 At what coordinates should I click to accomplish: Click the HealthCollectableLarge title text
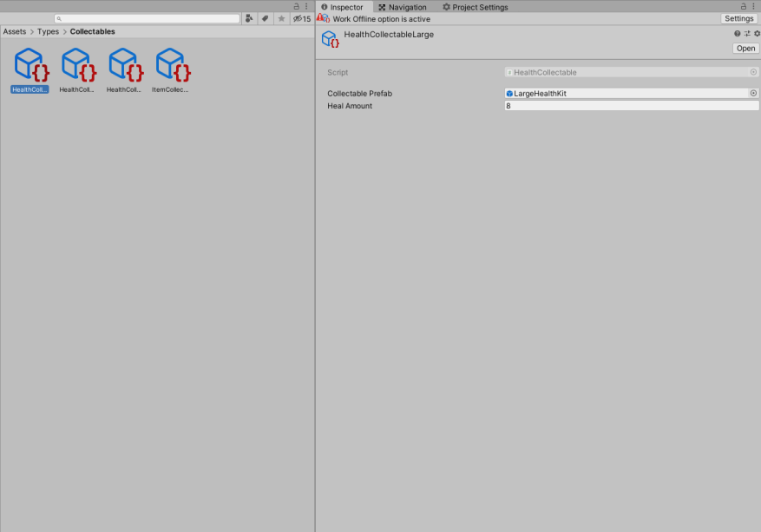(389, 35)
